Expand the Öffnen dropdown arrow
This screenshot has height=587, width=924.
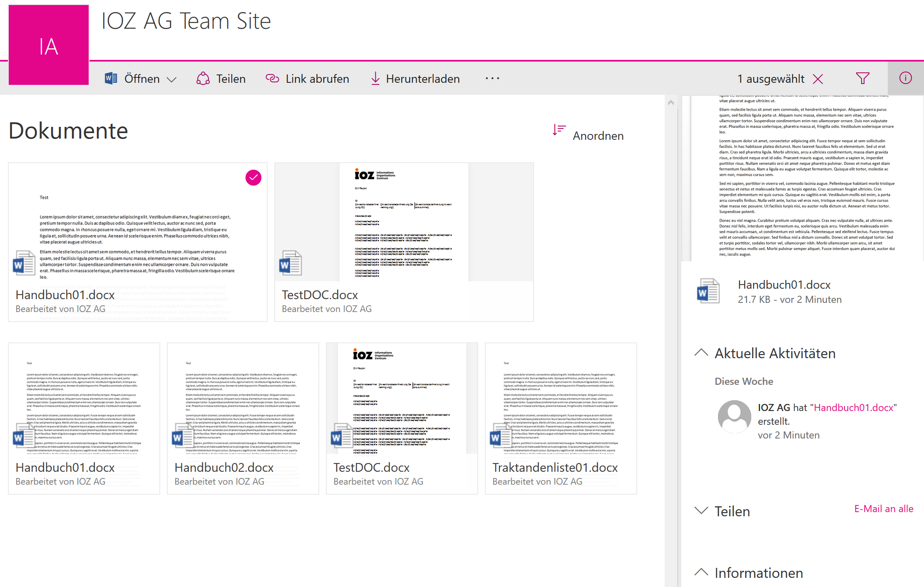point(171,79)
